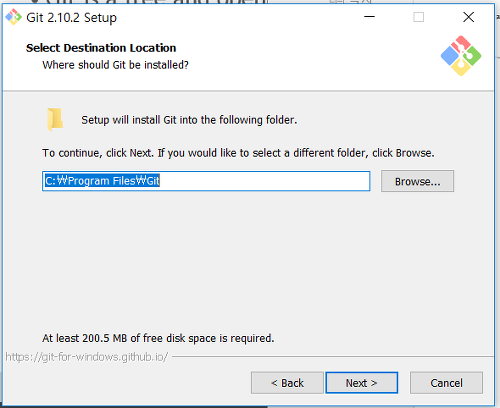Click the yellow folder icon
Viewport: 500px width, 408px height.
point(55,119)
